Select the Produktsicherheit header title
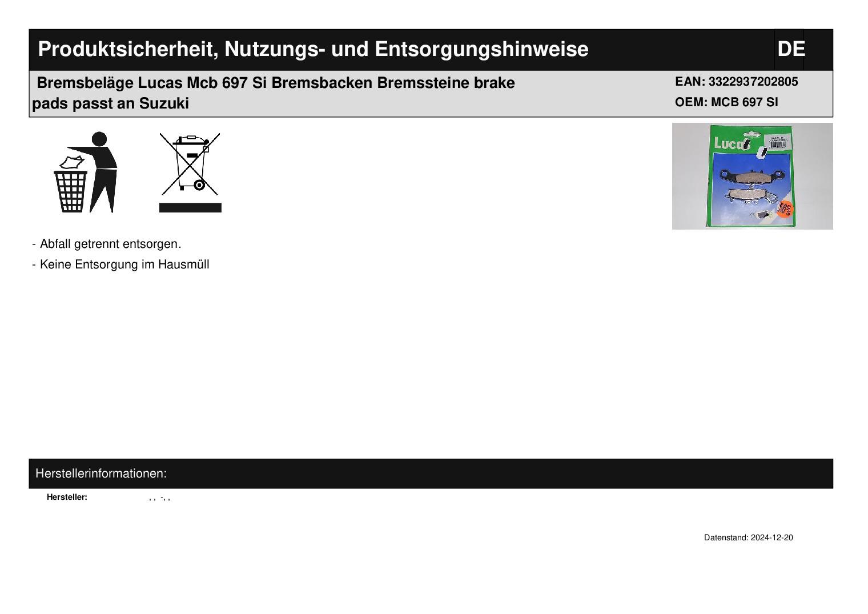 [x=313, y=49]
